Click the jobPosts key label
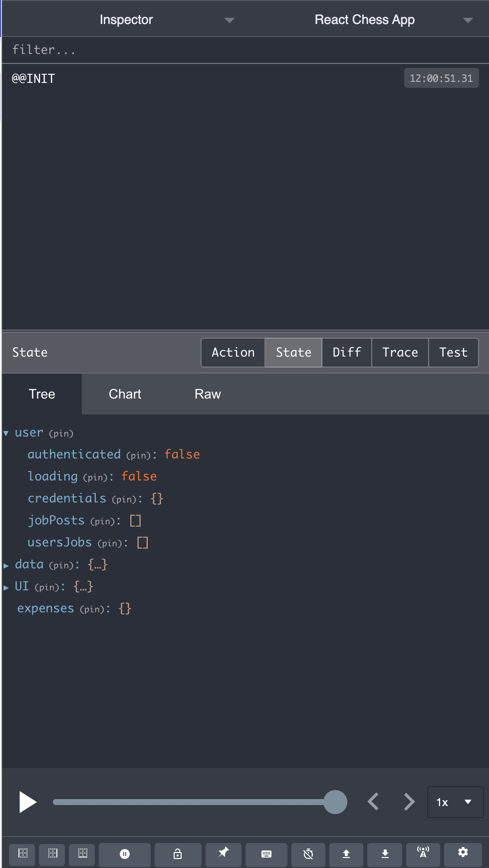Screen dimensions: 489x868 pos(56,520)
